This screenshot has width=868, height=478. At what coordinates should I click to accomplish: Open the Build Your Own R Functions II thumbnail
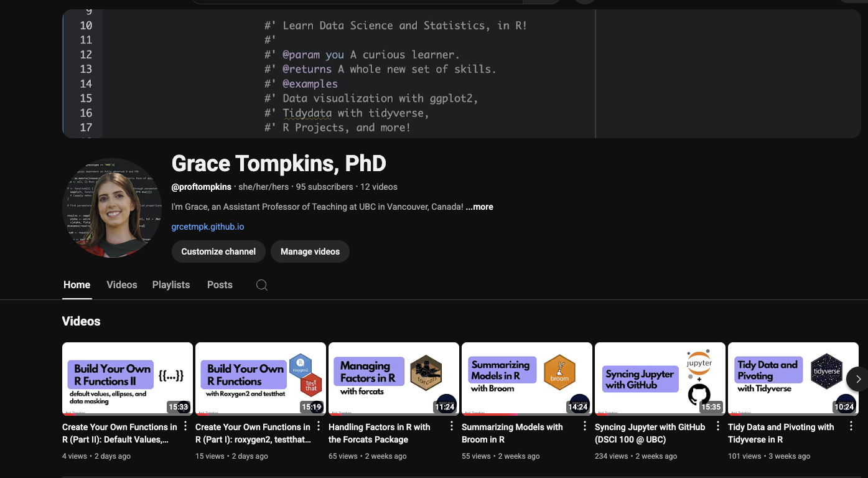pyautogui.click(x=128, y=378)
